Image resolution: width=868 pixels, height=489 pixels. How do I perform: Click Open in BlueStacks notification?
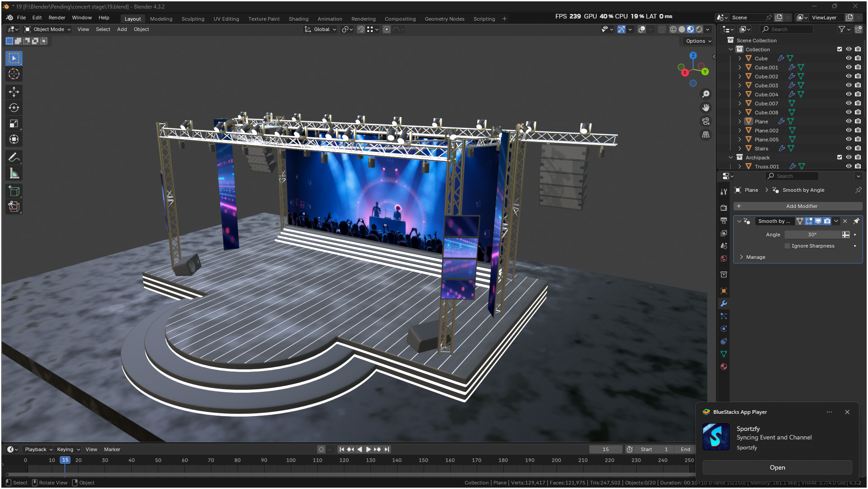tap(777, 467)
